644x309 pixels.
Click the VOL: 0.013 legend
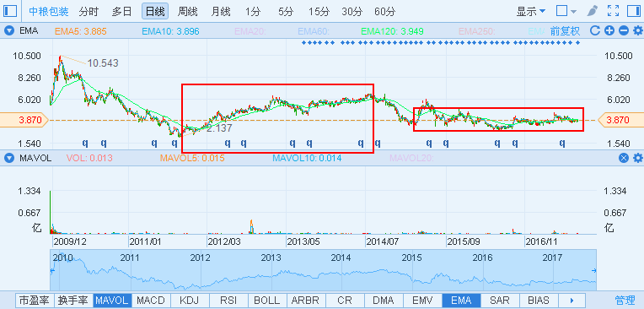point(89,158)
